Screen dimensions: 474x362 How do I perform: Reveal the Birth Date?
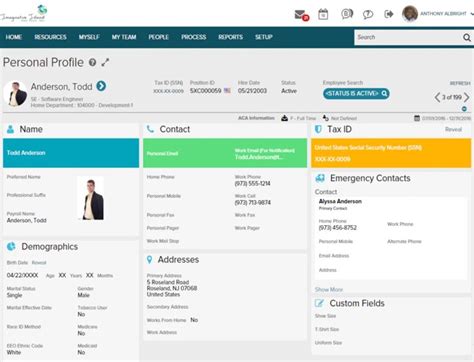point(39,263)
